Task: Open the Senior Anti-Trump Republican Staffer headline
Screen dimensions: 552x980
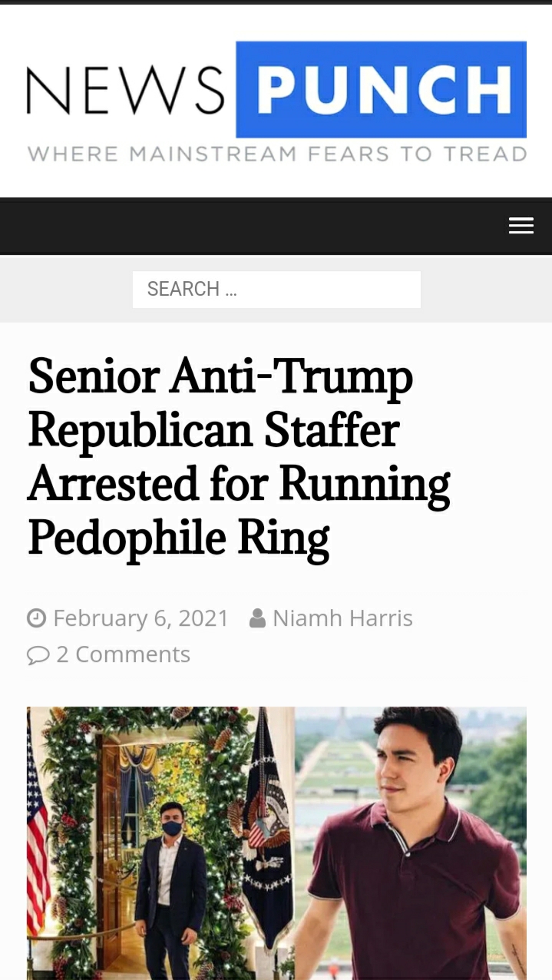Action: click(x=239, y=456)
